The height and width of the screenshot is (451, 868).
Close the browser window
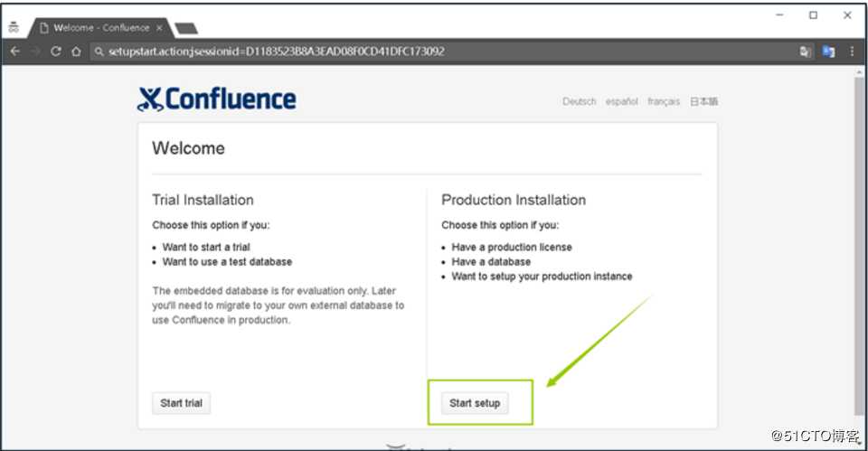[847, 15]
